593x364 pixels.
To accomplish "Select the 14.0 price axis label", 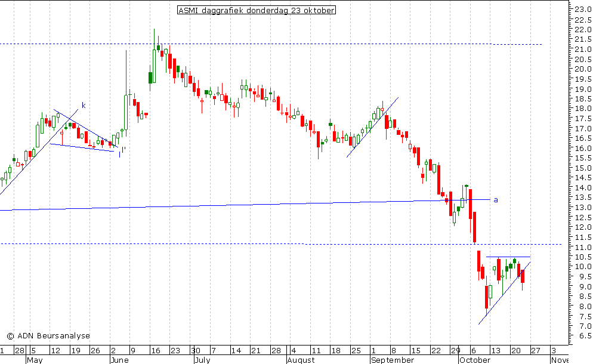I will [x=583, y=188].
